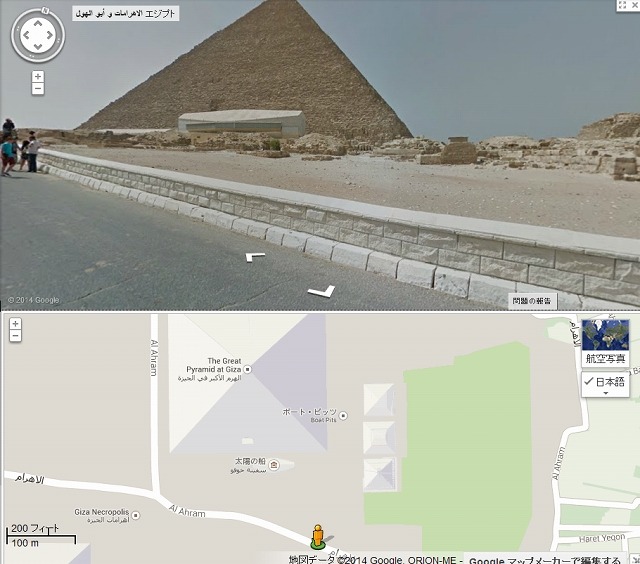
Task: Zoom in the map with plus button
Action: 15,324
